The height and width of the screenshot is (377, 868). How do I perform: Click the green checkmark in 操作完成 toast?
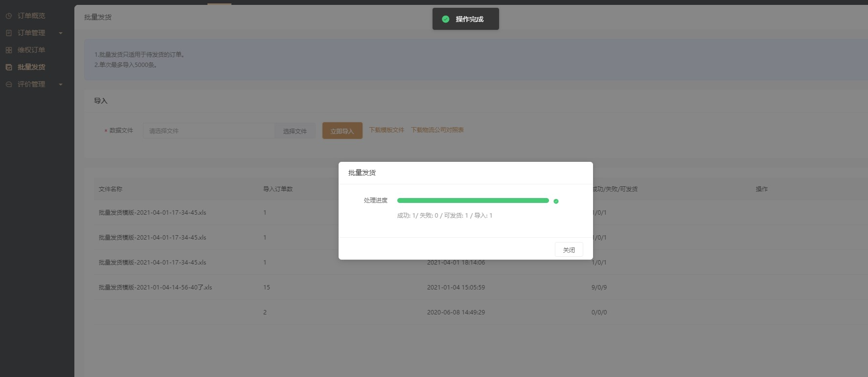pyautogui.click(x=445, y=19)
